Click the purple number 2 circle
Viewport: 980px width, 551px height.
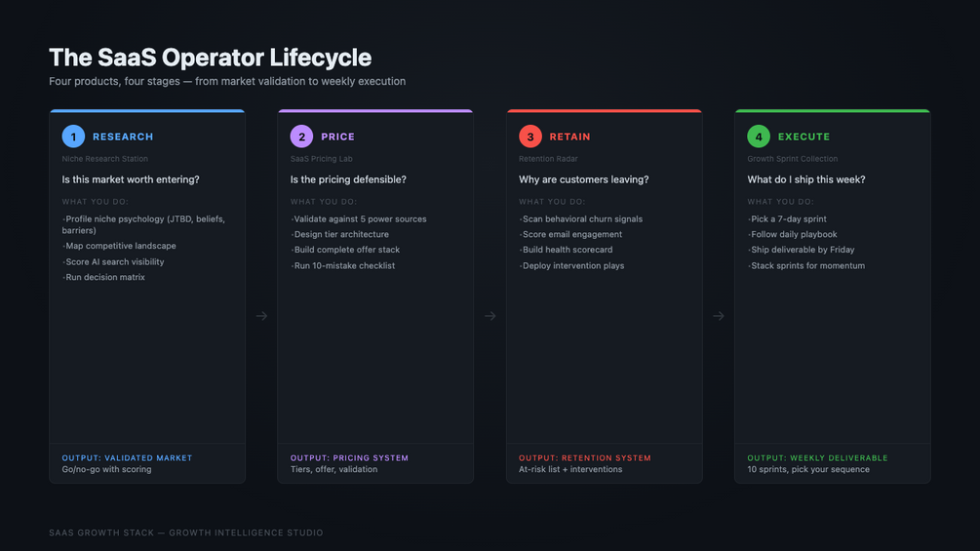[x=301, y=137]
